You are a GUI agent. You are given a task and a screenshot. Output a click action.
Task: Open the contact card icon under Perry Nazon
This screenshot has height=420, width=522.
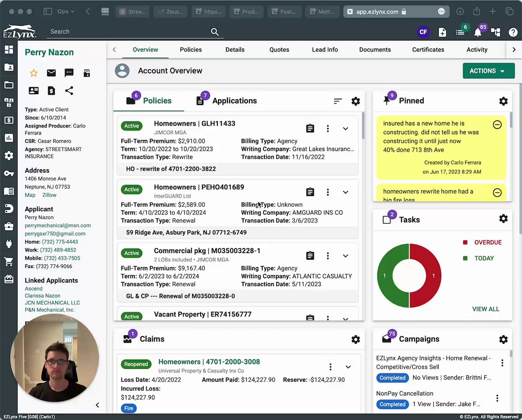tap(33, 91)
